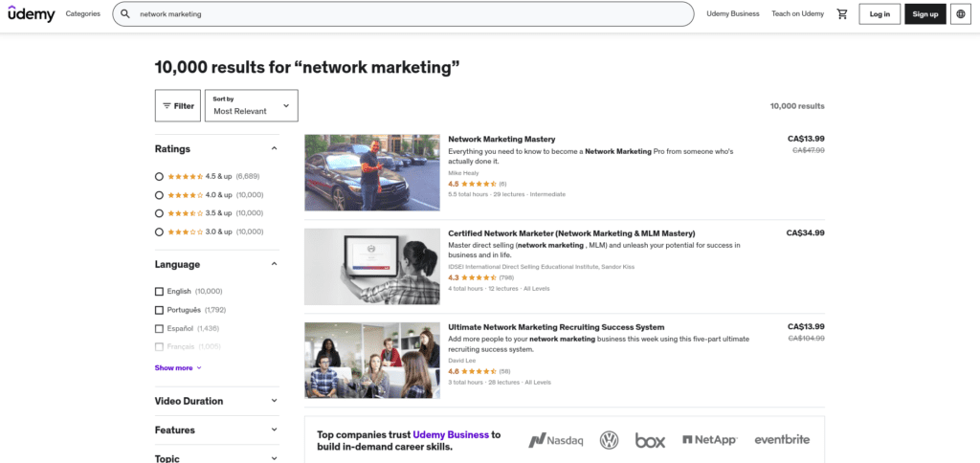Click the struck-through CA$104.99 price
Screen dimensions: 980x463
(806, 338)
